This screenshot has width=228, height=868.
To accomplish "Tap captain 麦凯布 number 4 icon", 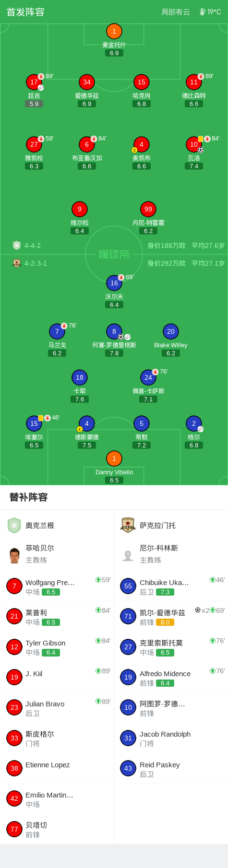I will point(141,144).
